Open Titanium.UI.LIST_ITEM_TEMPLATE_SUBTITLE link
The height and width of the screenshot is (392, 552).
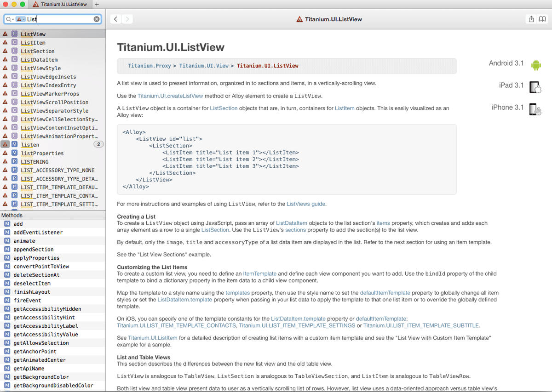tap(421, 325)
